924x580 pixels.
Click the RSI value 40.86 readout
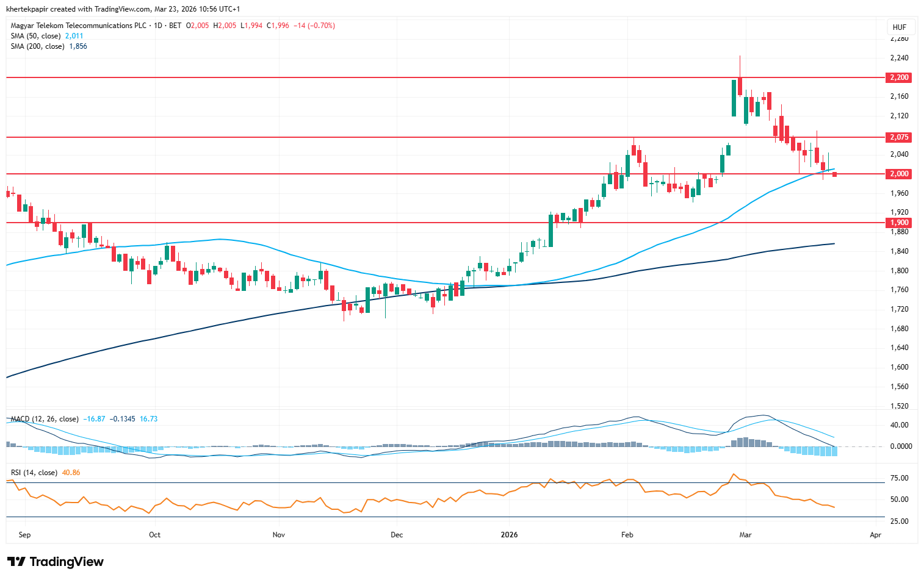pyautogui.click(x=71, y=473)
